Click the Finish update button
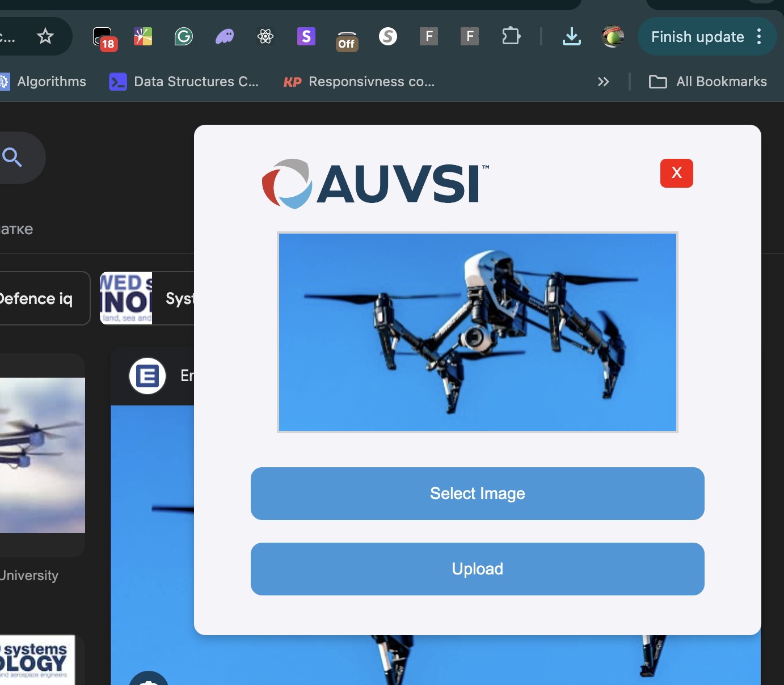Screen dimensions: 784x685 point(697,37)
